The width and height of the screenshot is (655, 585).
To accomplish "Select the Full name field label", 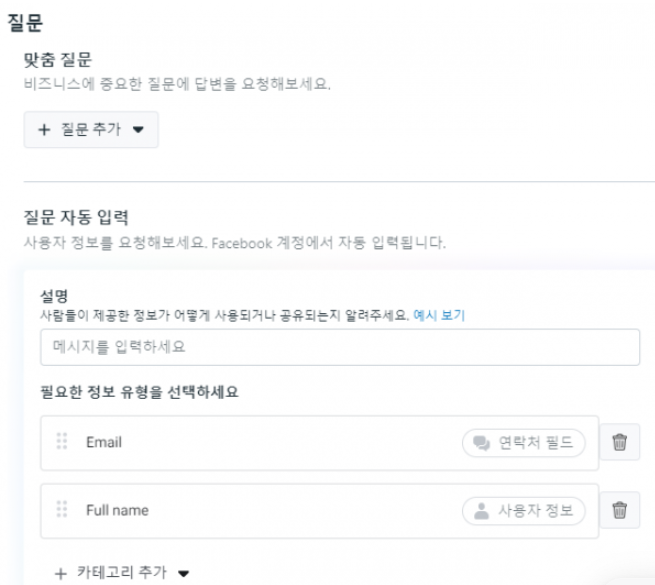I will pos(117,510).
